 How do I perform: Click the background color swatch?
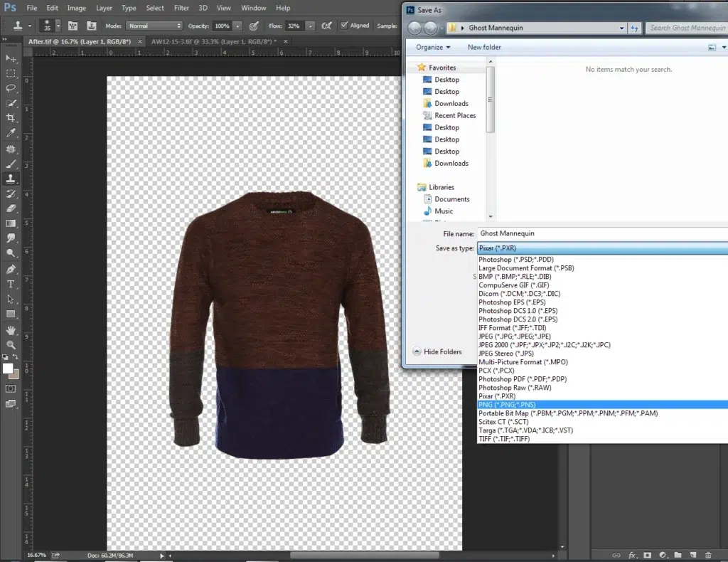pyautogui.click(x=16, y=375)
